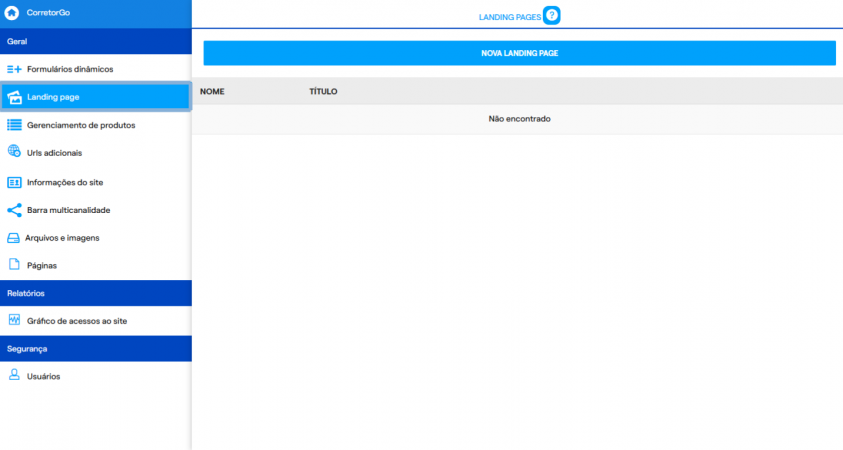
Task: Click the LANDING PAGES page title
Action: (510, 17)
